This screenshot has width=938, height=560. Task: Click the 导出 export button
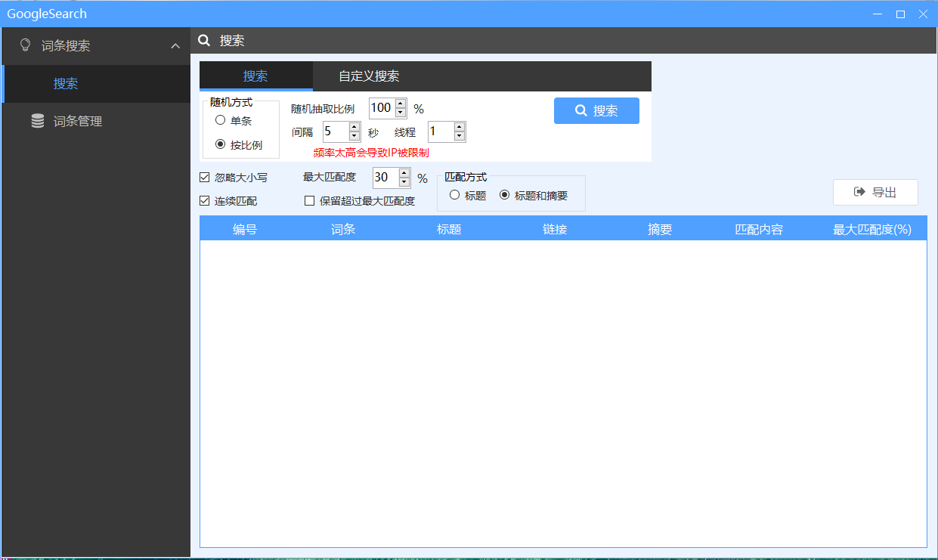pyautogui.click(x=875, y=192)
